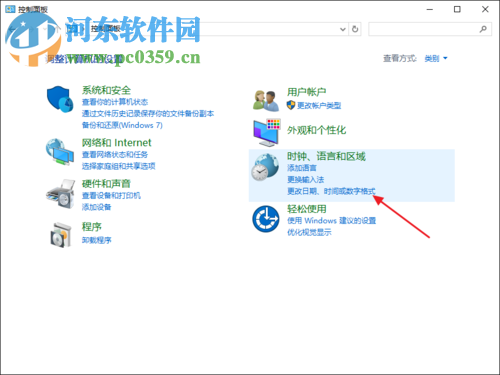
Task: Expand the address bar history dropdown arrow
Action: (343, 29)
